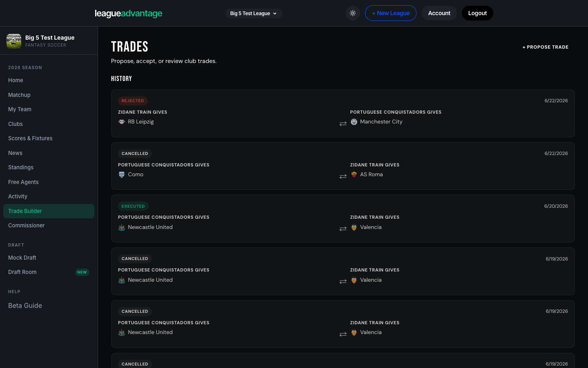Open Draft Room
588x368 pixels.
(49, 272)
